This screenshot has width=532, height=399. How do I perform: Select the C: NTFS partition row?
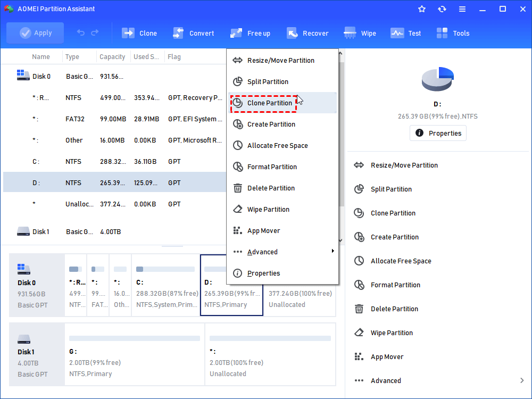[x=114, y=162]
